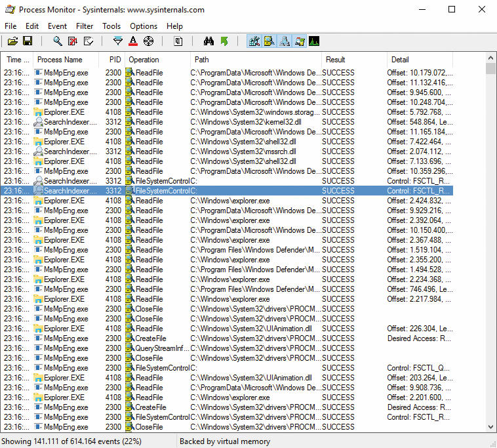The width and height of the screenshot is (497, 448).
Task: Click status text Backed by virtual memory
Action: [225, 441]
